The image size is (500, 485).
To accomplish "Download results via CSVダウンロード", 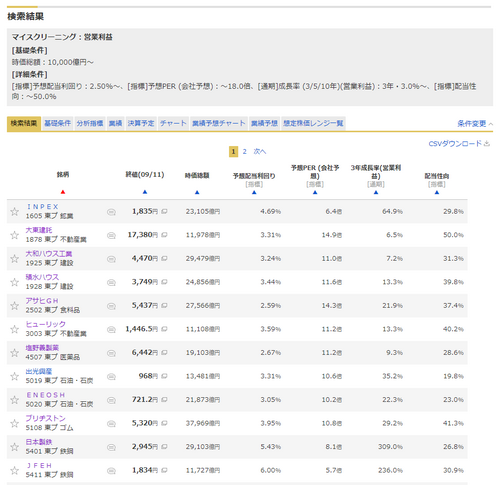I will pos(459,144).
